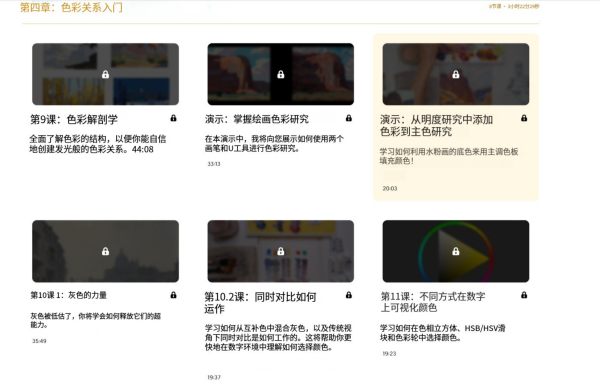The height and width of the screenshot is (384, 600).
Task: Click the duration 19:37
Action: tap(214, 377)
